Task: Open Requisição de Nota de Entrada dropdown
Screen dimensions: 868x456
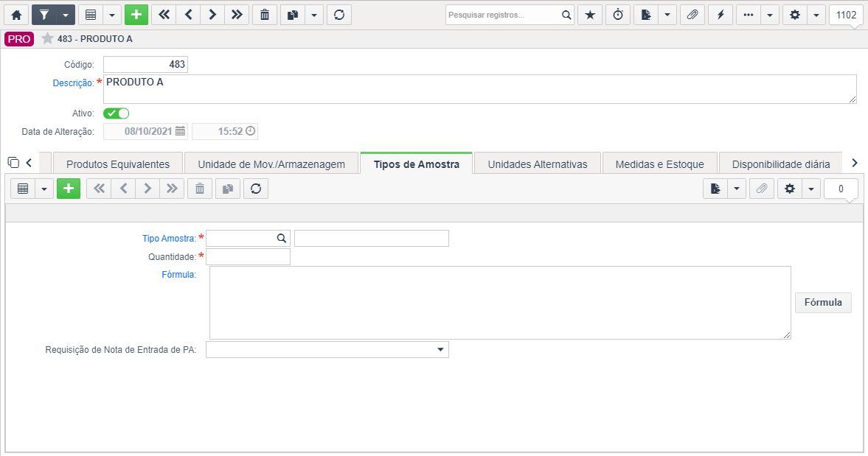Action: coord(327,349)
